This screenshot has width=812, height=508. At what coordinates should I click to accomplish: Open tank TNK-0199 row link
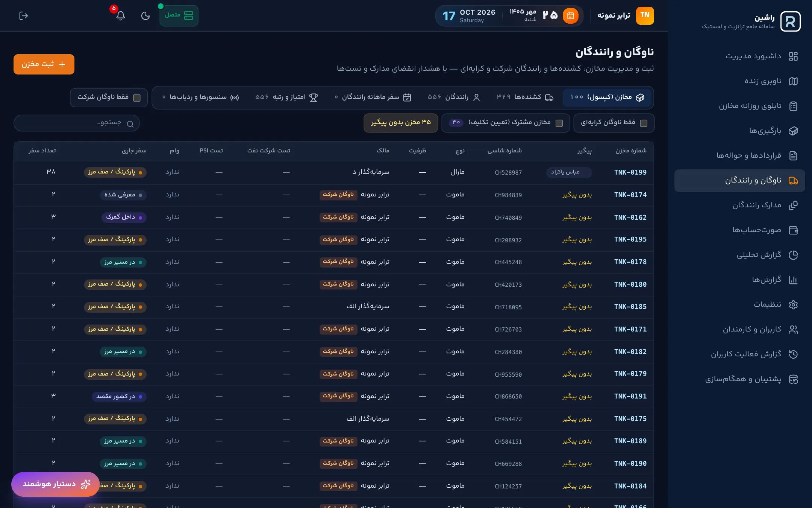pyautogui.click(x=630, y=172)
